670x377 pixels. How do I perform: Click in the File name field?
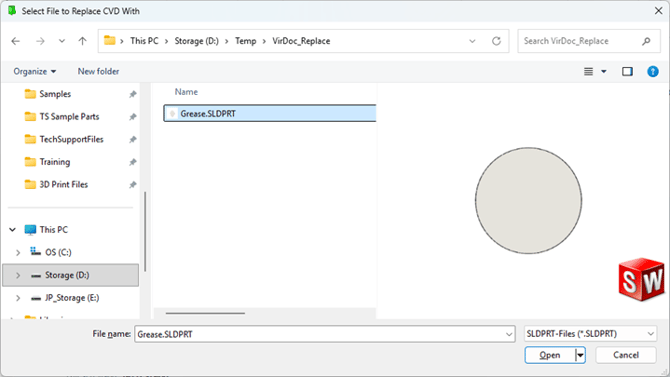(x=320, y=334)
